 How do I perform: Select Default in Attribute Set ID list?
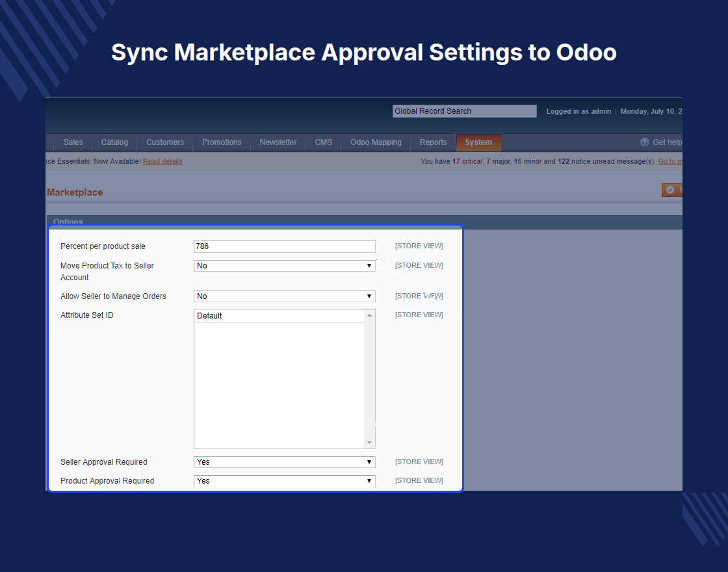click(279, 316)
